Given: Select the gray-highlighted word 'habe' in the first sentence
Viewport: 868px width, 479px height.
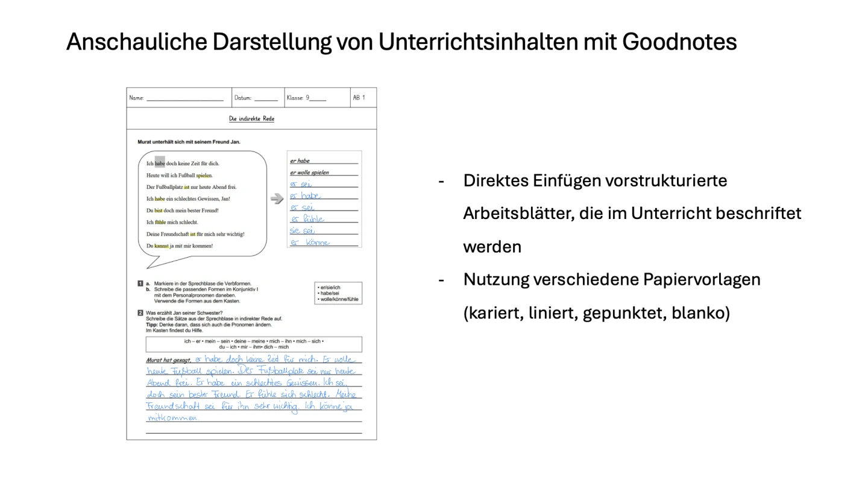Looking at the screenshot, I should [x=160, y=163].
